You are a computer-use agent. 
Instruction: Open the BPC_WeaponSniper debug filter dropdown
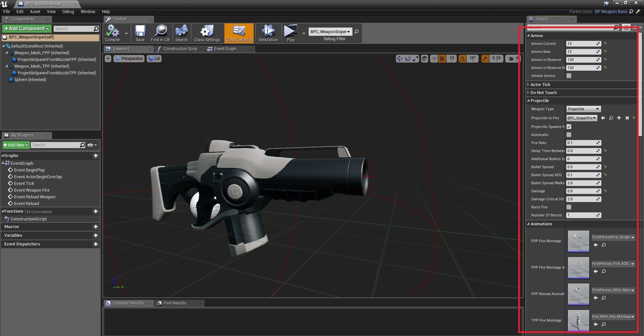[x=330, y=32]
